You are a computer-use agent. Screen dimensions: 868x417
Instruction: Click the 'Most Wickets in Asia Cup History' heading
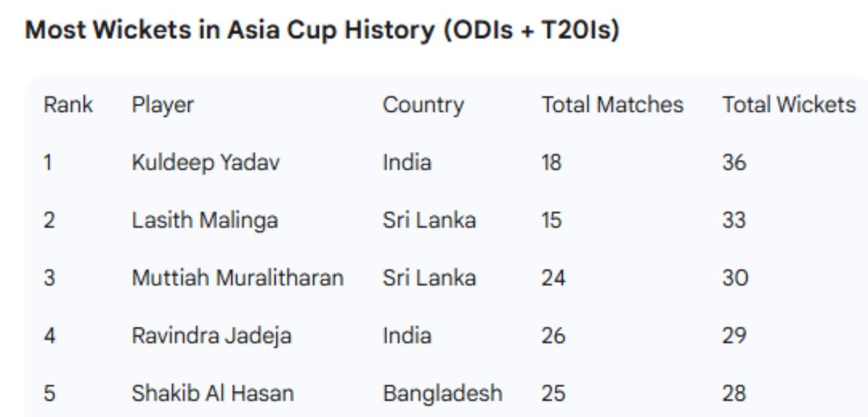pos(322,33)
